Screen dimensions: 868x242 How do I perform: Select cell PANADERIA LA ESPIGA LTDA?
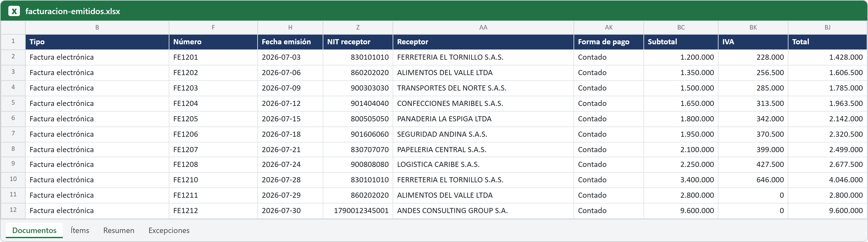point(483,119)
